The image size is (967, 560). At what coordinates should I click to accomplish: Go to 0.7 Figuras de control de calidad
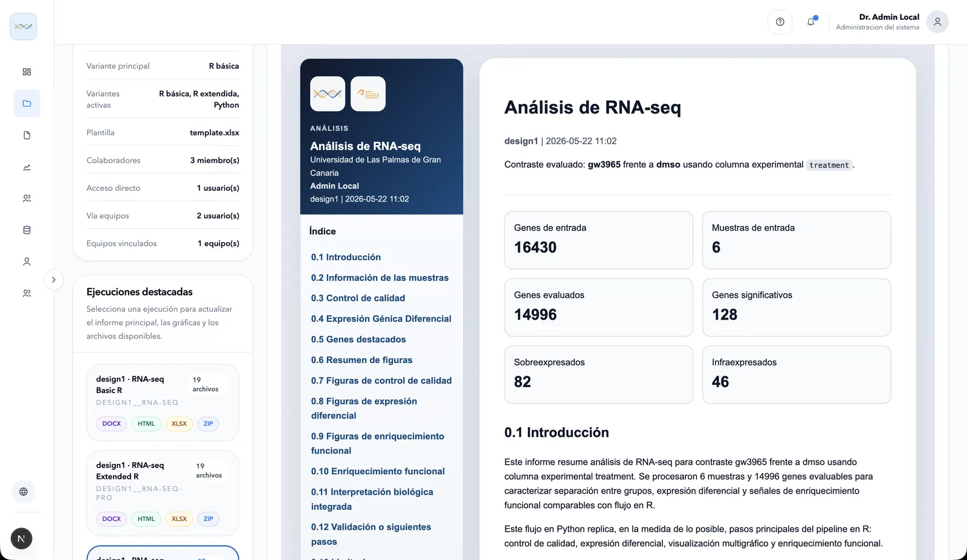coord(381,381)
